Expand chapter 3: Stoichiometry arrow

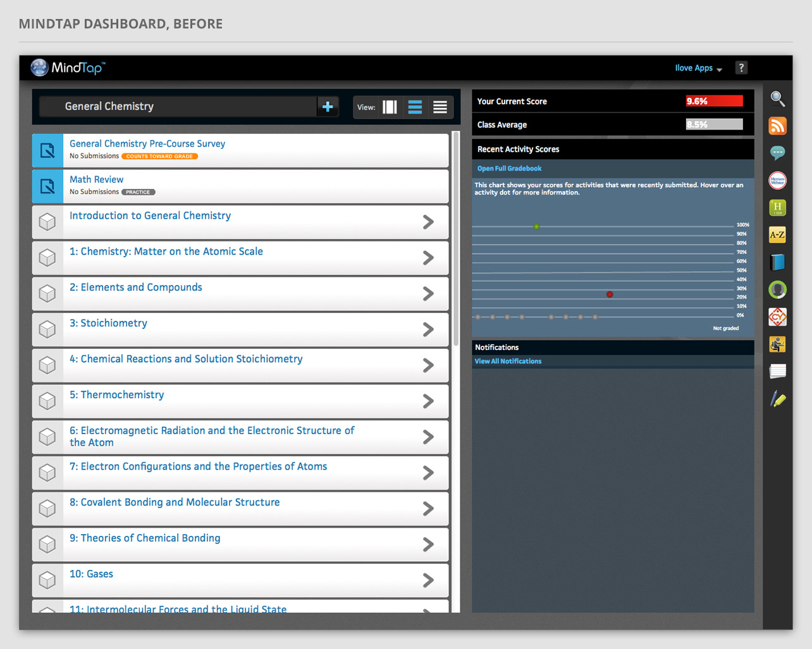(x=428, y=329)
